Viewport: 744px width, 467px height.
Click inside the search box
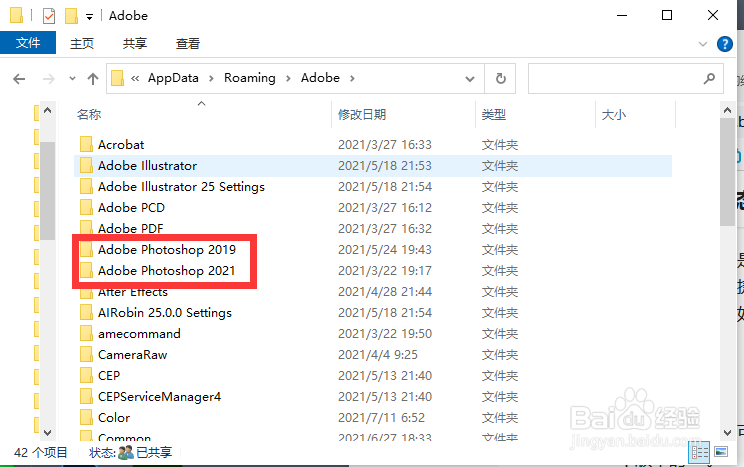click(x=625, y=78)
